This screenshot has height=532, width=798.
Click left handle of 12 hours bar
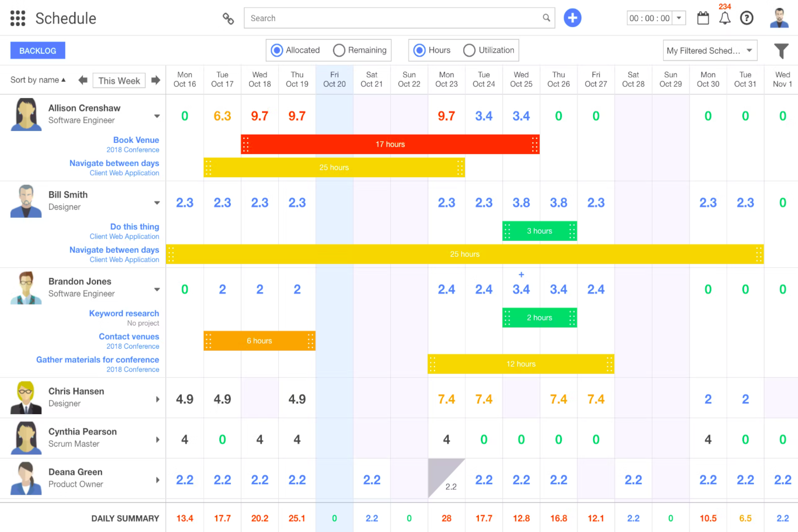pos(433,364)
